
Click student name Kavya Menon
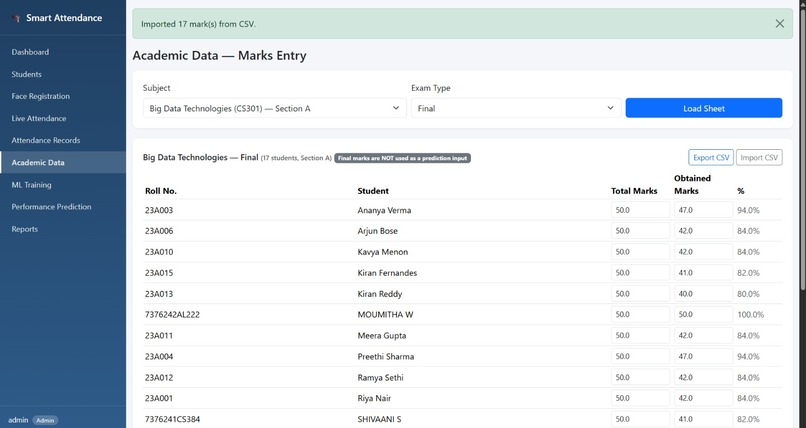[383, 252]
